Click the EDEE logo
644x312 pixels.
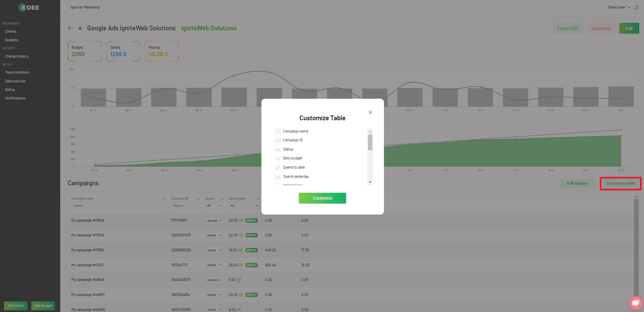(29, 7)
